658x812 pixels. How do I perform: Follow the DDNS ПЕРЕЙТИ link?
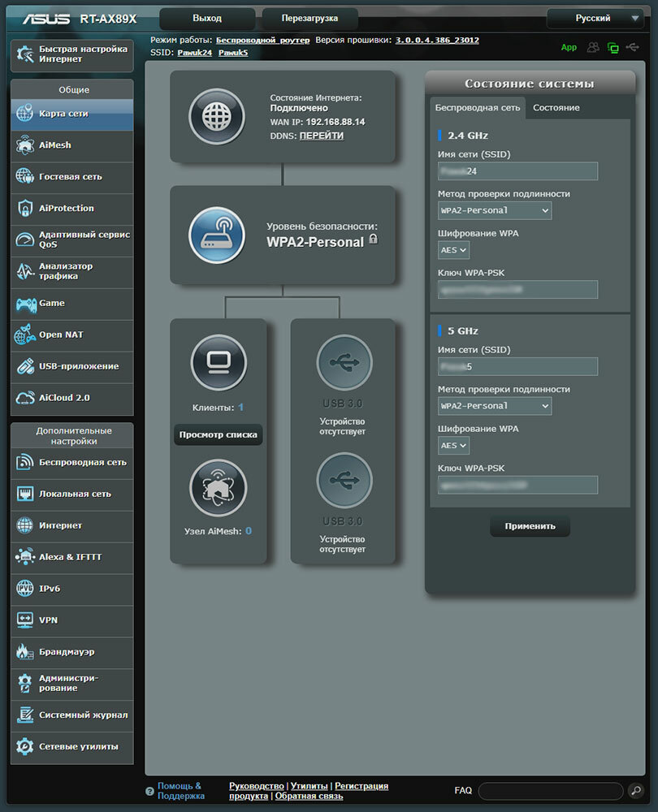click(321, 136)
